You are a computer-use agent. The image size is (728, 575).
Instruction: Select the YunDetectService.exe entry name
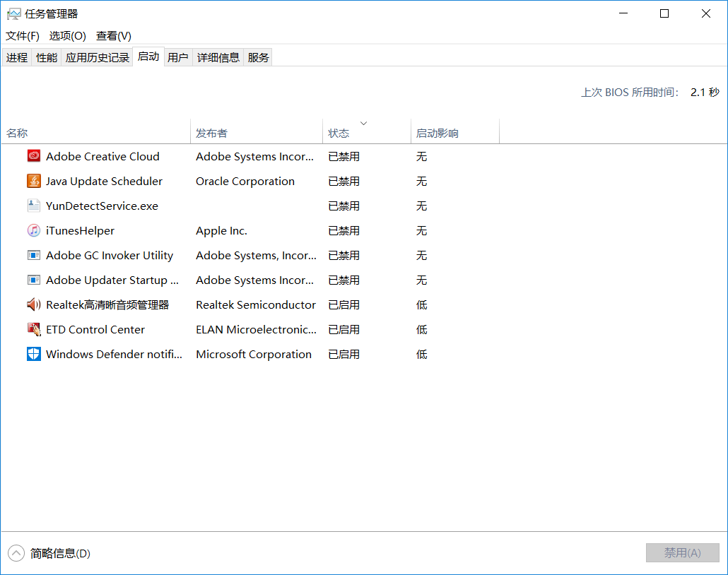point(102,206)
